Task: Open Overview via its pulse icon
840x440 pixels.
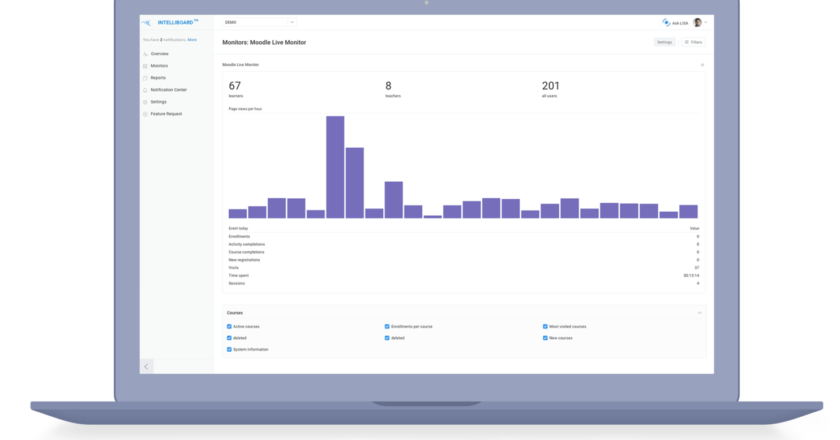Action: coord(145,54)
